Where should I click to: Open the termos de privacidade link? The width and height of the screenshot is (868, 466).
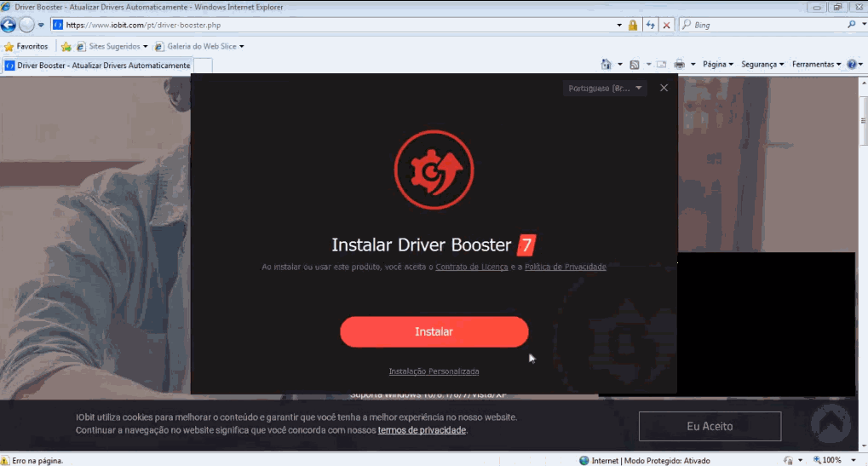point(422,430)
